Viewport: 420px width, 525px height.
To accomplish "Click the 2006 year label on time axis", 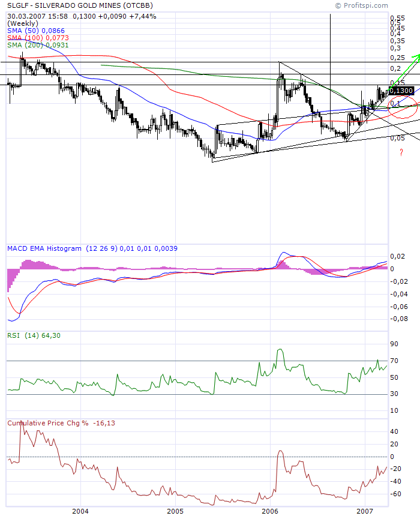I will coord(270,511).
